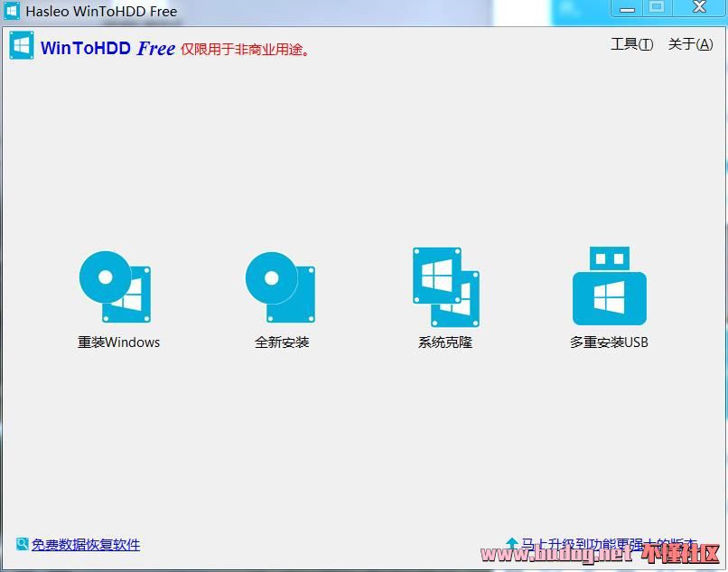728x572 pixels.
Task: Click the 多重安装USB drive icon
Action: click(610, 286)
